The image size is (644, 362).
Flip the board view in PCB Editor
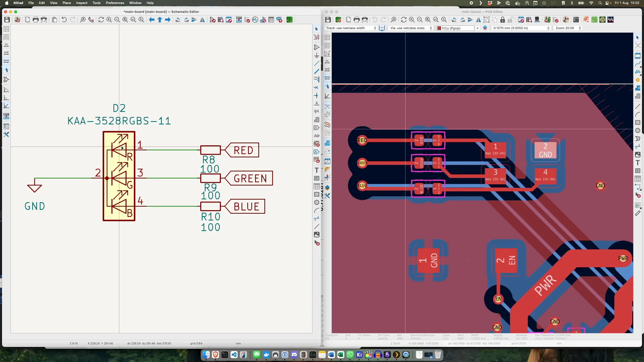[x=478, y=20]
